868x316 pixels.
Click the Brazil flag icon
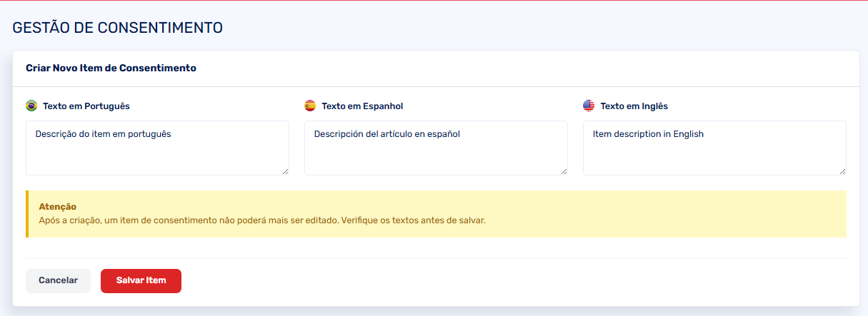coord(31,106)
